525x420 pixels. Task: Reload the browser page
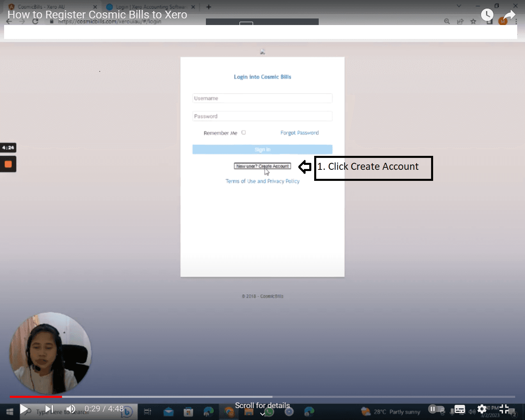[35, 21]
